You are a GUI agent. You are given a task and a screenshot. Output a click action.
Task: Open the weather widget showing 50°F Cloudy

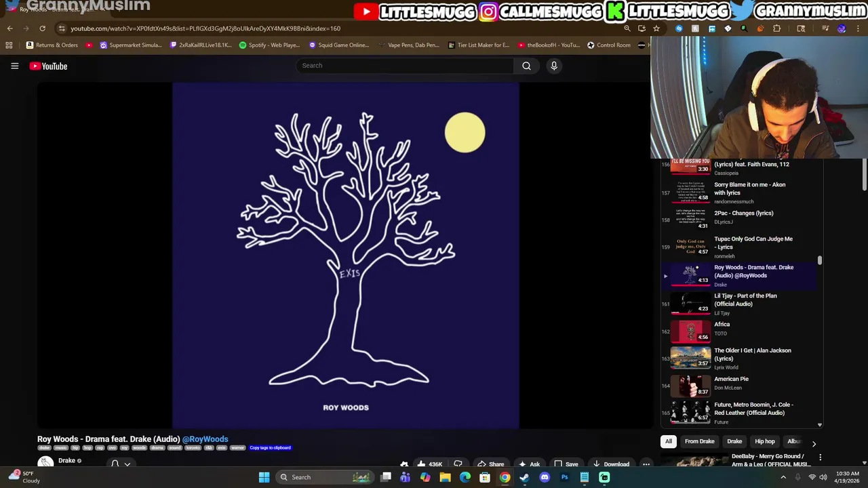(24, 477)
